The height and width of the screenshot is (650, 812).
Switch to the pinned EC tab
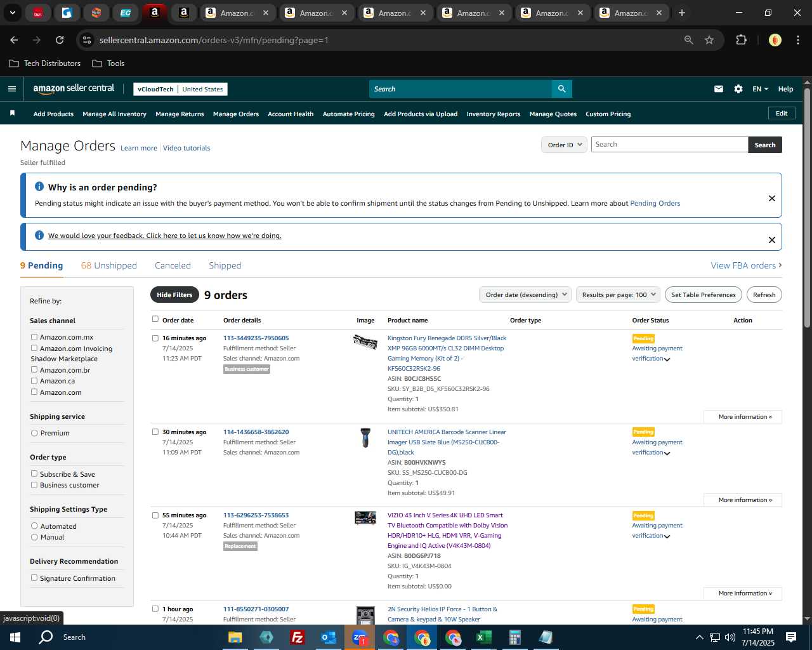coord(125,13)
